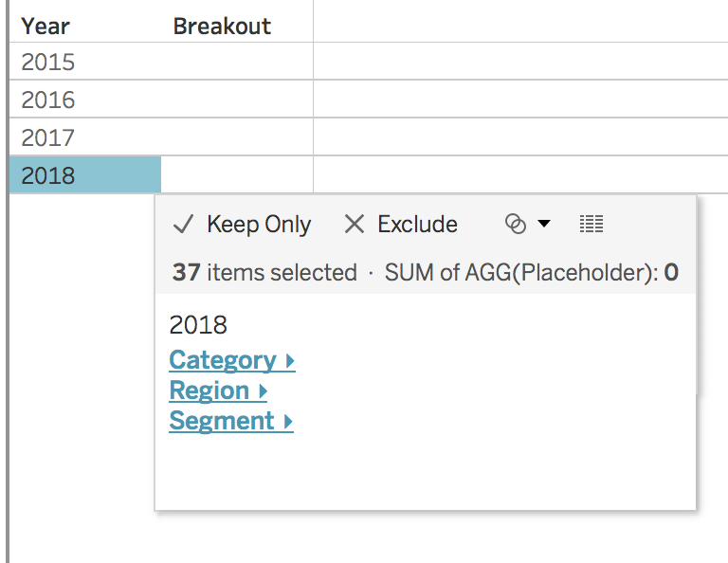Click the Year column header
Viewport: 728px width, 563px height.
pos(45,26)
